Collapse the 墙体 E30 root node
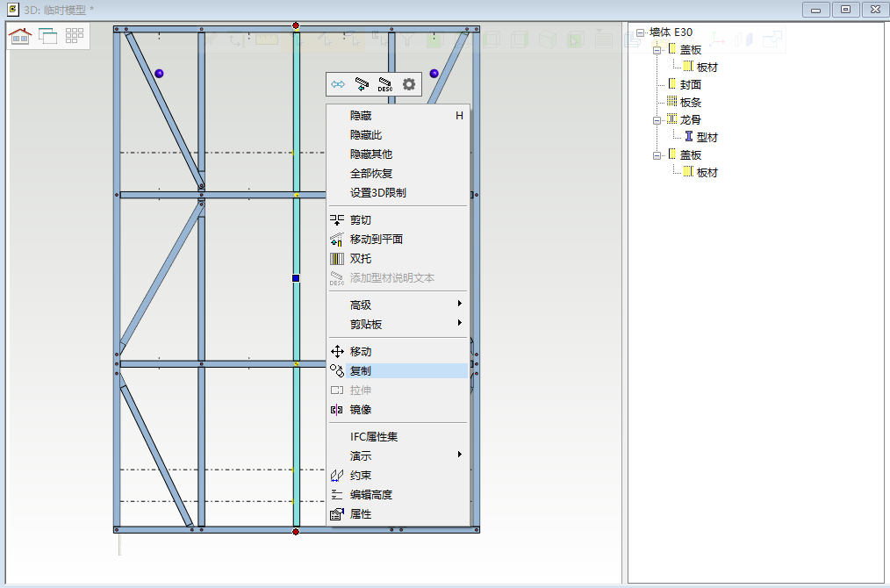 pos(640,32)
